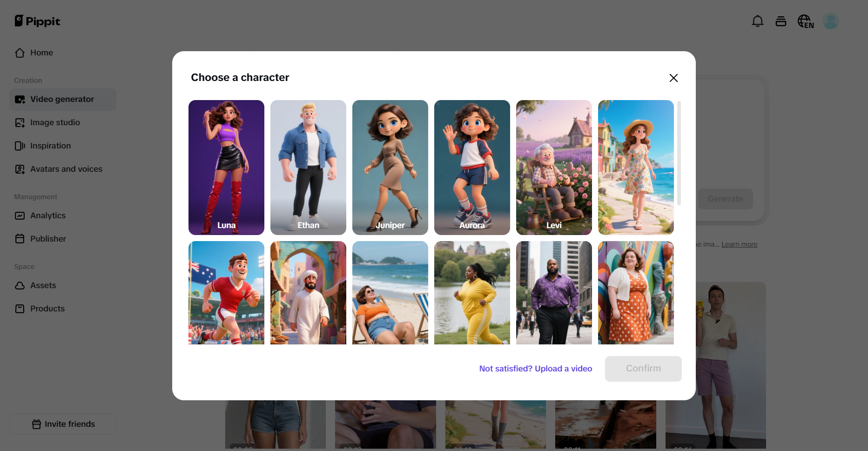Click the Image studio icon
The image size is (868, 451).
point(20,122)
